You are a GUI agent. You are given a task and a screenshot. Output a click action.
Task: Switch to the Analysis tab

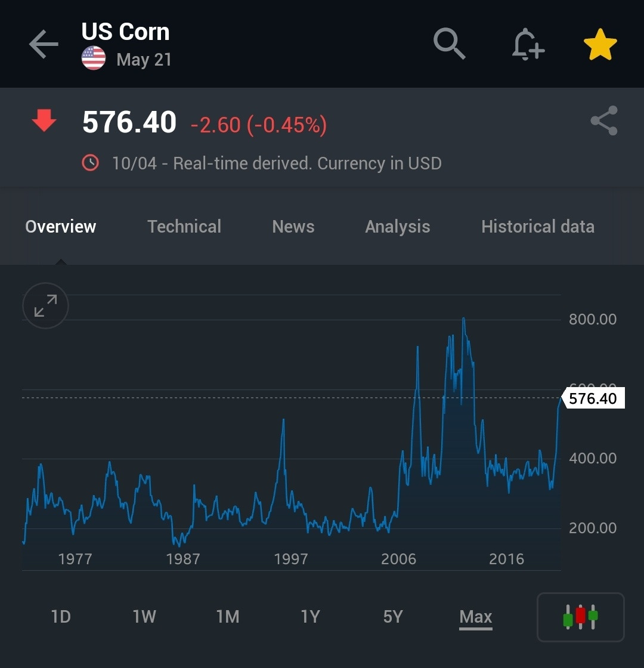pyautogui.click(x=397, y=227)
